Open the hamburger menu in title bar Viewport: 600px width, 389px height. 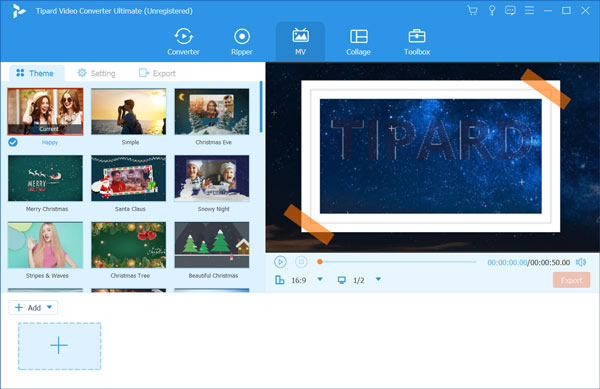(529, 10)
